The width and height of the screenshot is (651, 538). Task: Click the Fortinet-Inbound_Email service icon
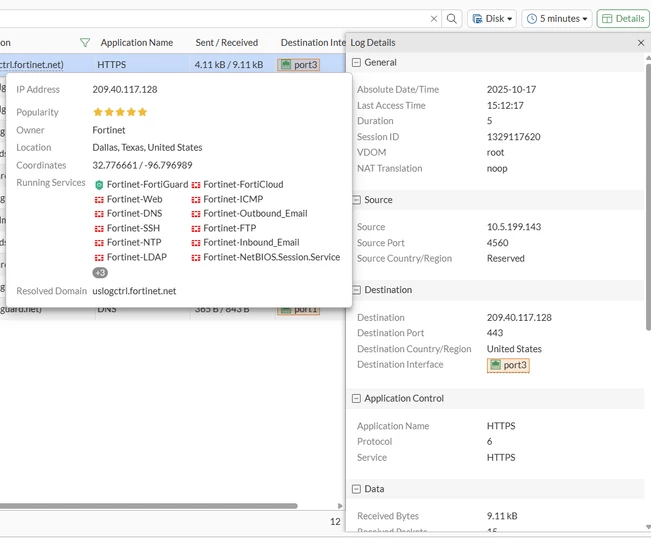tap(196, 242)
